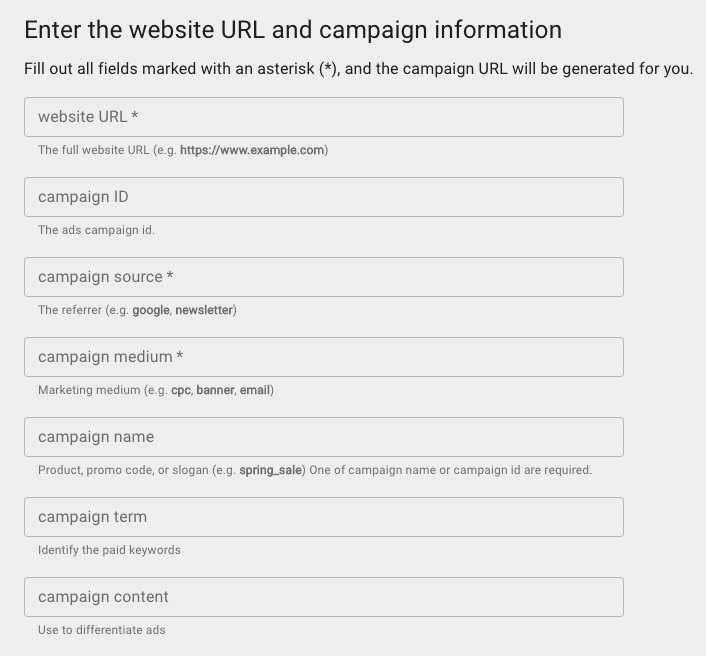
Task: Click 'Use to differentiate ads' hint
Action: click(x=101, y=630)
